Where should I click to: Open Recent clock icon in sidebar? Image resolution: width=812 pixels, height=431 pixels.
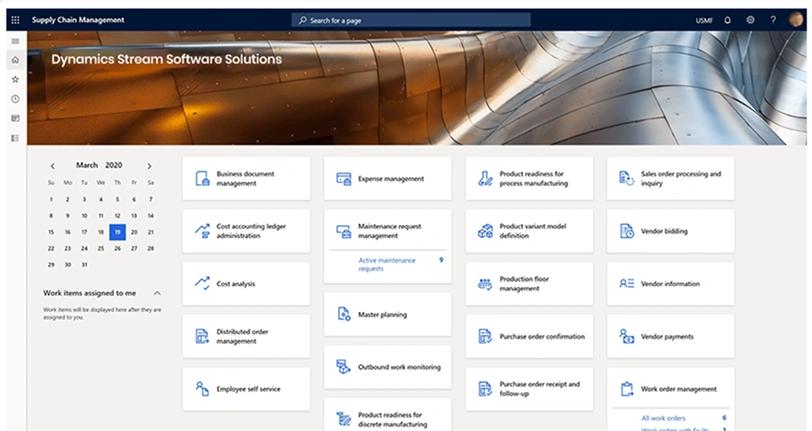click(15, 99)
